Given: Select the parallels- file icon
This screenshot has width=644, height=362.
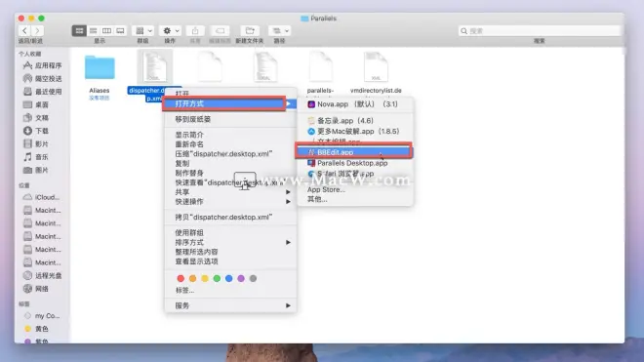Looking at the screenshot, I should pyautogui.click(x=320, y=67).
